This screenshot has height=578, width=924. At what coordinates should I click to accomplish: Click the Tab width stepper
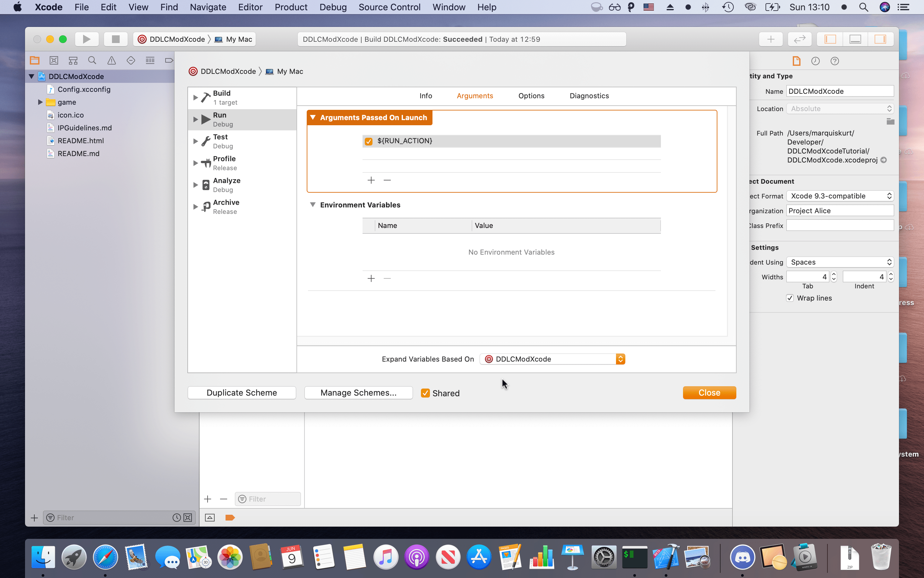tap(834, 276)
